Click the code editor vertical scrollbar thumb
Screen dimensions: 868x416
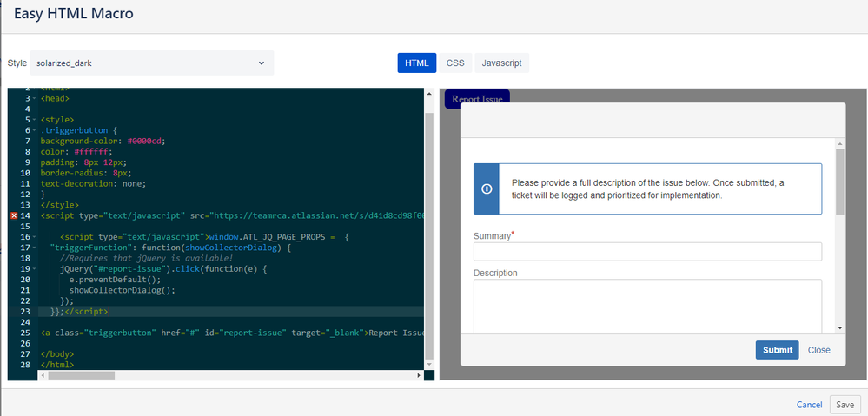pos(429,235)
